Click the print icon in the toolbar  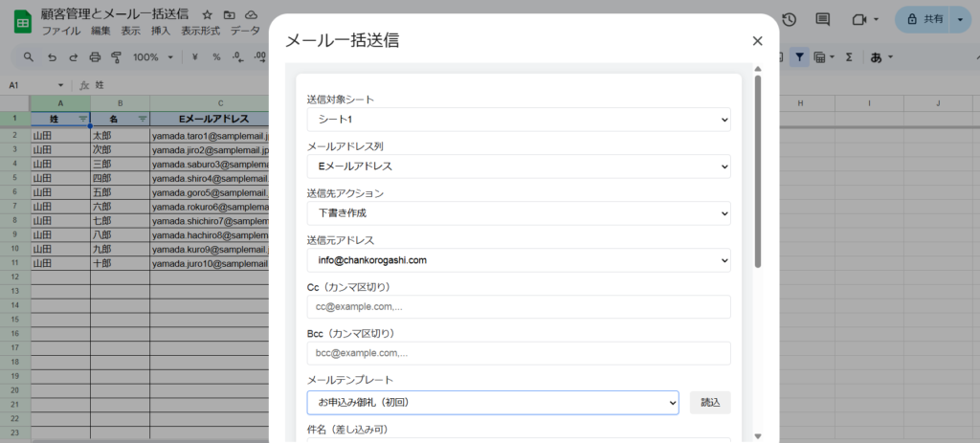[96, 57]
